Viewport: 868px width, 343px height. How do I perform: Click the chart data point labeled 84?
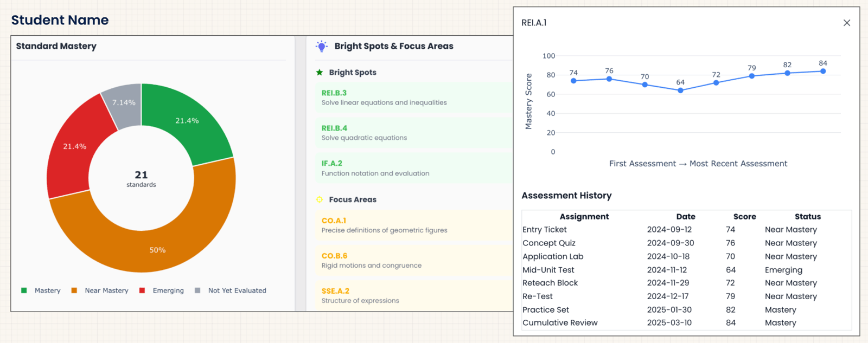pyautogui.click(x=823, y=71)
